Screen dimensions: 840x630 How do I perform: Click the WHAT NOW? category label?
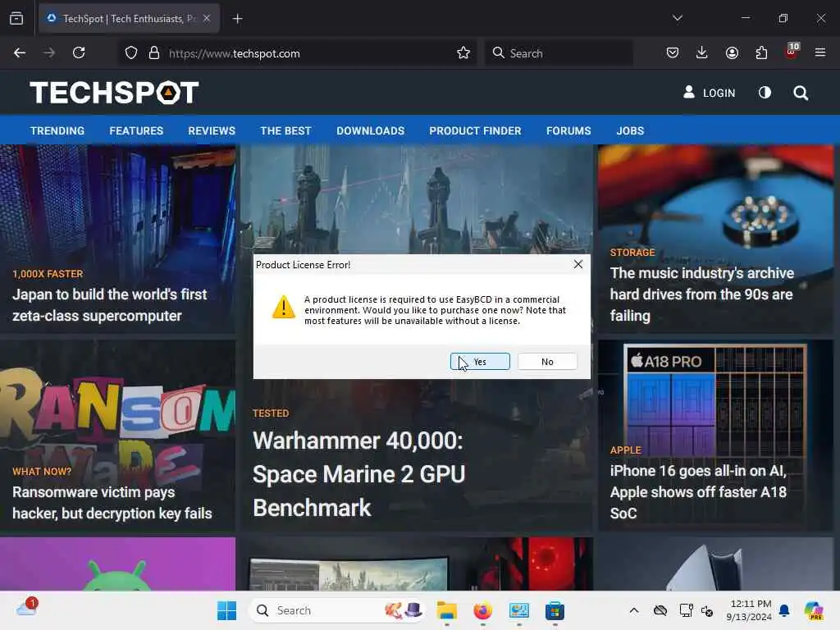42,472
